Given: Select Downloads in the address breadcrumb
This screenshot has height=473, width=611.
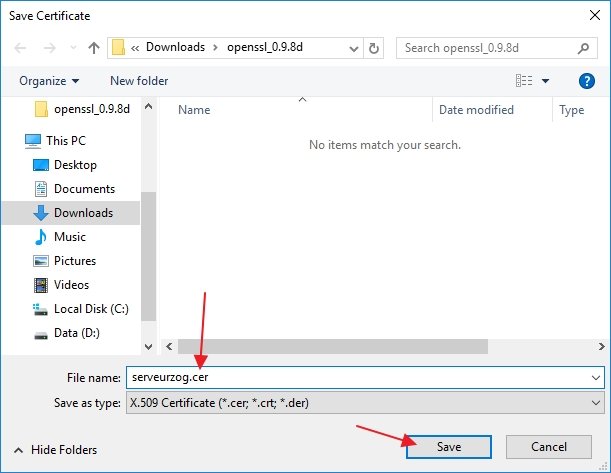Looking at the screenshot, I should (175, 47).
